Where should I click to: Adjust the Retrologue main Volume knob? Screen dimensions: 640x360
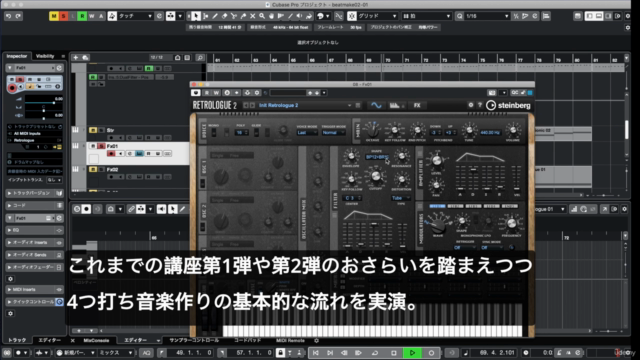point(513,131)
